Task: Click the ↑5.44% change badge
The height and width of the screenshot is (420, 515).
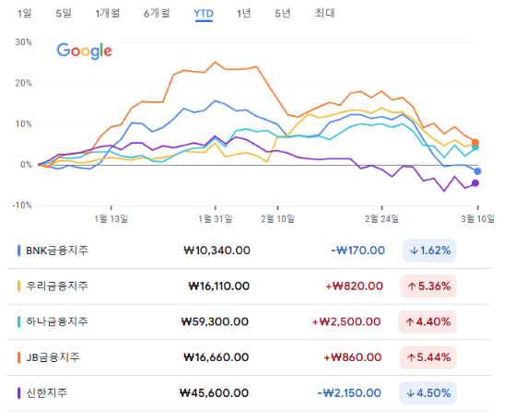Action: (x=428, y=357)
